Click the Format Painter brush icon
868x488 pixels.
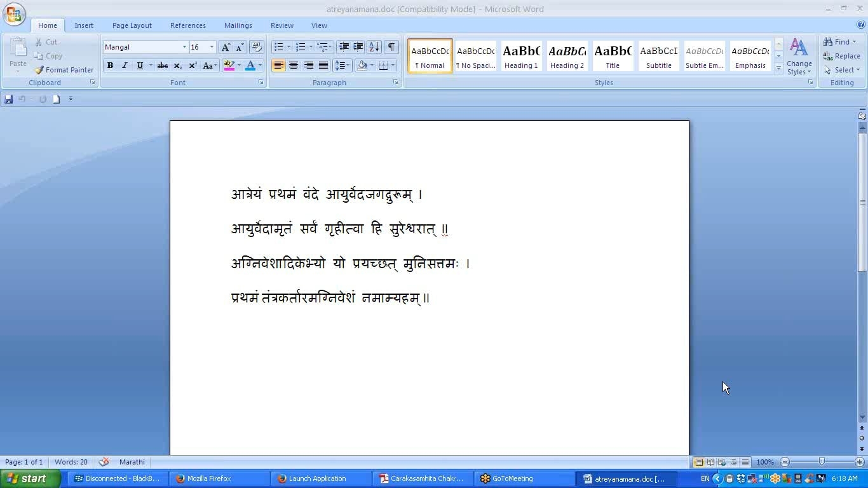coord(39,70)
